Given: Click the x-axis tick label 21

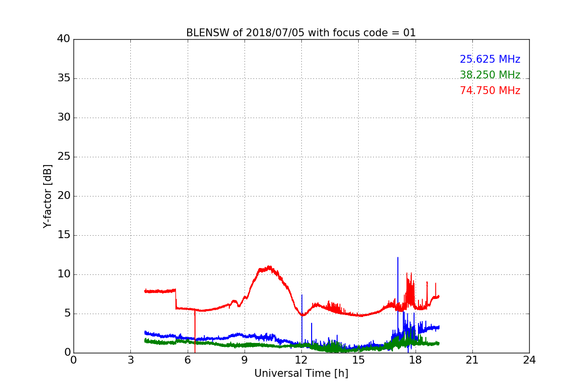Looking at the screenshot, I should click(472, 360).
